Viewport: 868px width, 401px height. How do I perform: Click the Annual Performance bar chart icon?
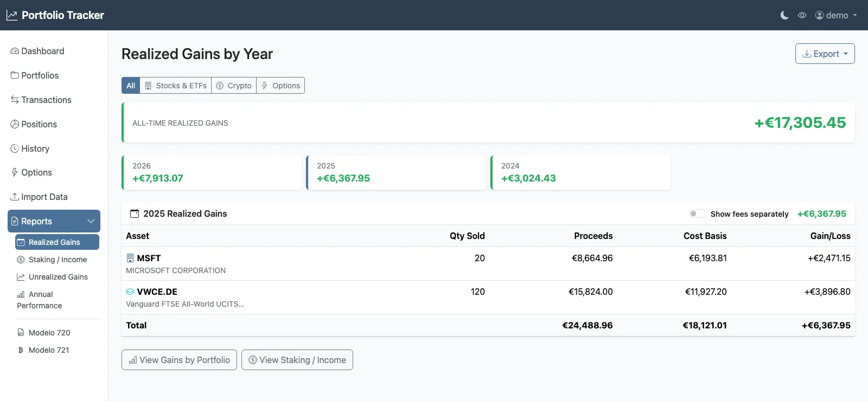coord(21,294)
